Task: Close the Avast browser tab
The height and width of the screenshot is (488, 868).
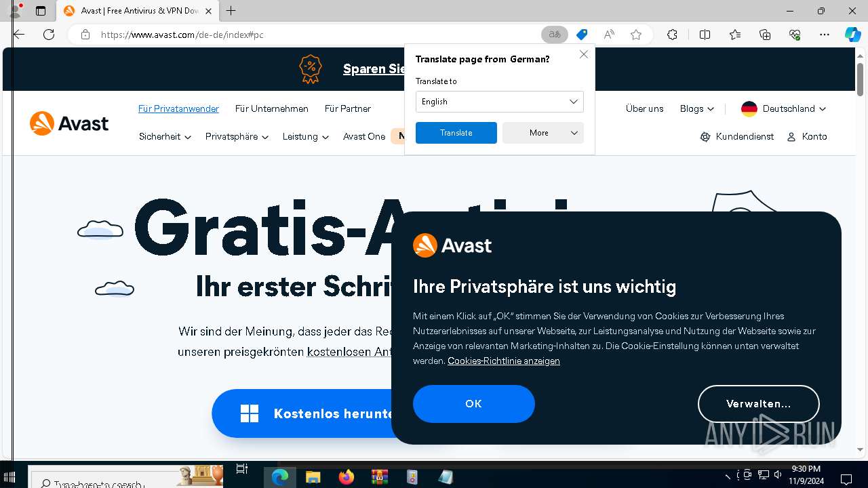Action: click(208, 11)
